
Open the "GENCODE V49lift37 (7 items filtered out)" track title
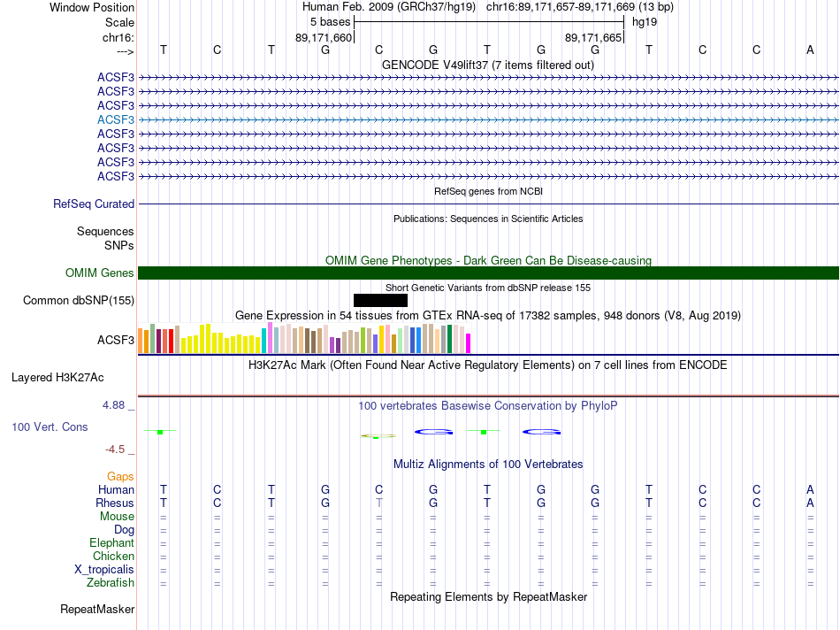point(488,65)
